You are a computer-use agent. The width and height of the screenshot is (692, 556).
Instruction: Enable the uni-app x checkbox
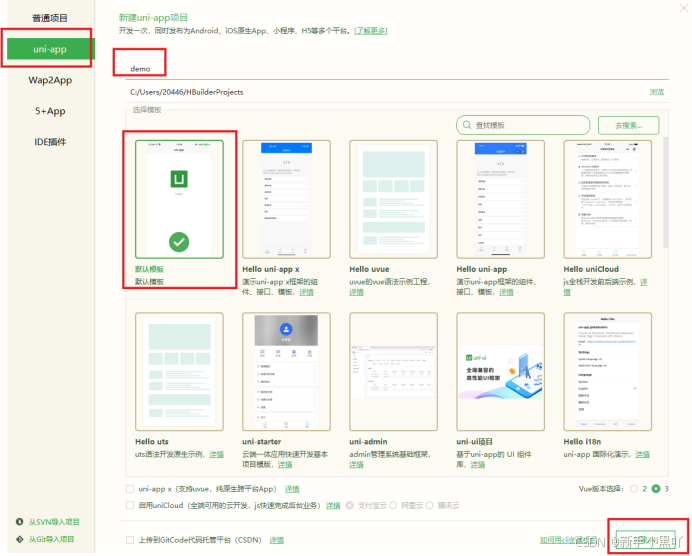point(130,489)
